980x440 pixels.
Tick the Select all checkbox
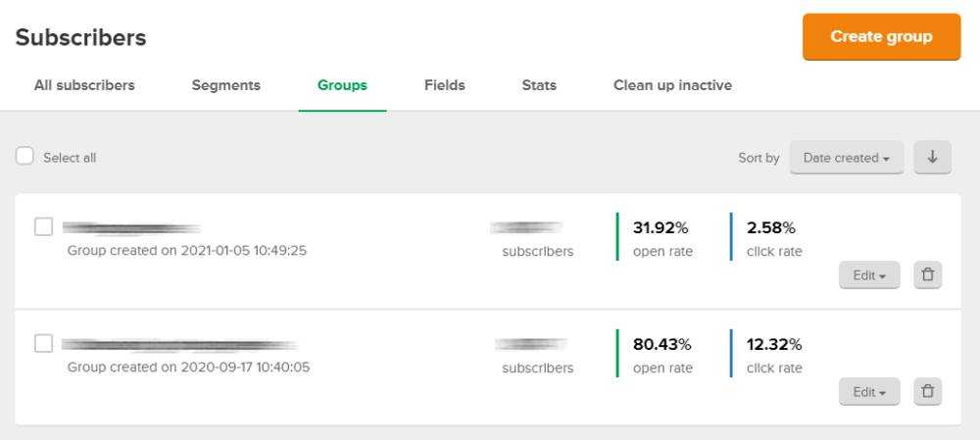tap(24, 156)
